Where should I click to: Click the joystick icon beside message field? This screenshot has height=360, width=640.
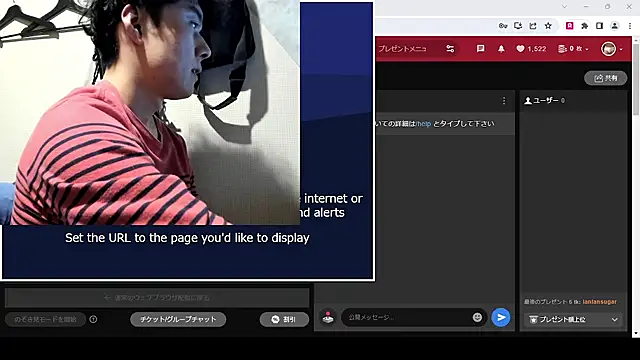(x=328, y=317)
